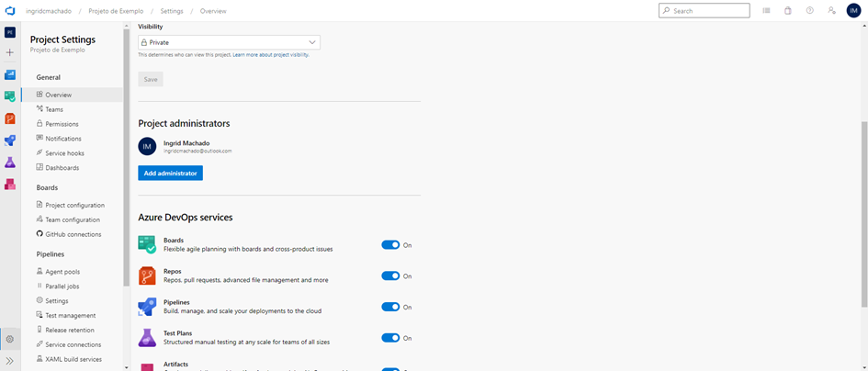Open the Artifacts hub icon in the sidebar
This screenshot has width=868, height=371.
click(10, 185)
